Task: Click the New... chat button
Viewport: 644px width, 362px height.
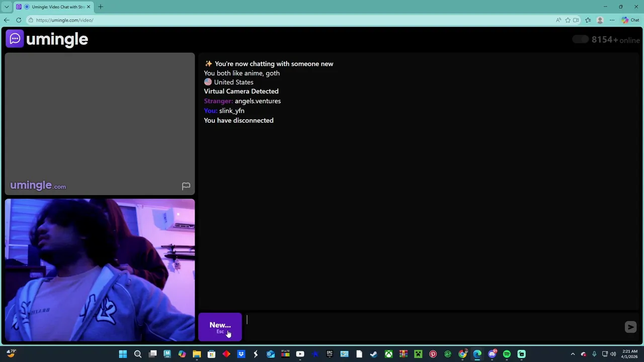Action: [220, 327]
